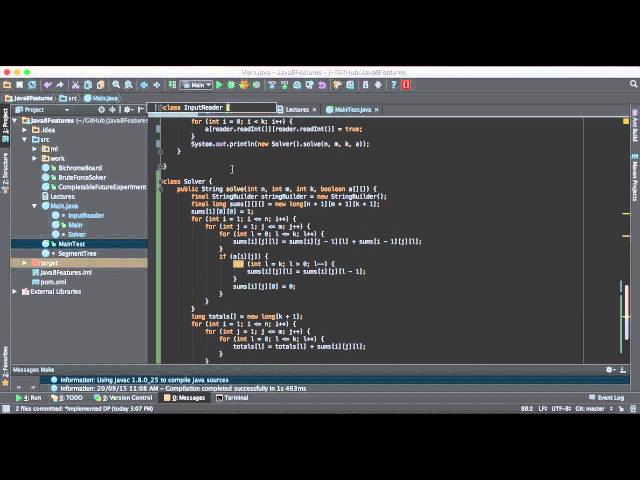
Task: Close the Lectures tab
Action: click(x=314, y=109)
